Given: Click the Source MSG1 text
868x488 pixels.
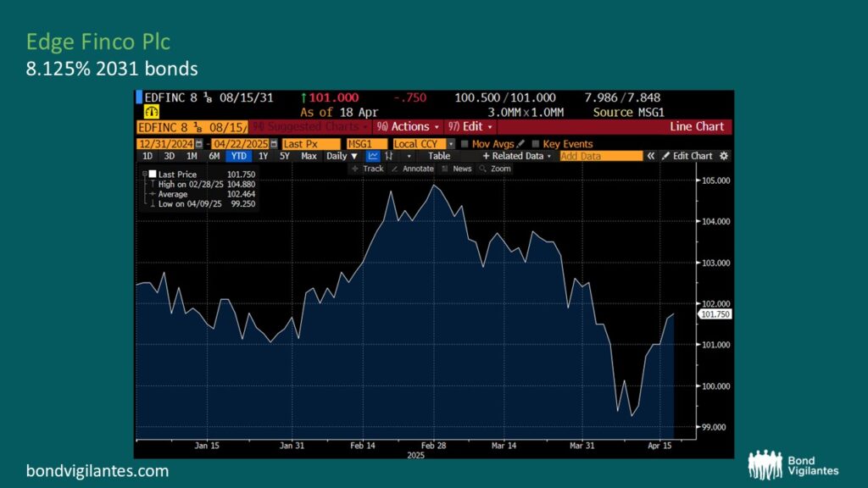Looking at the screenshot, I should [628, 113].
